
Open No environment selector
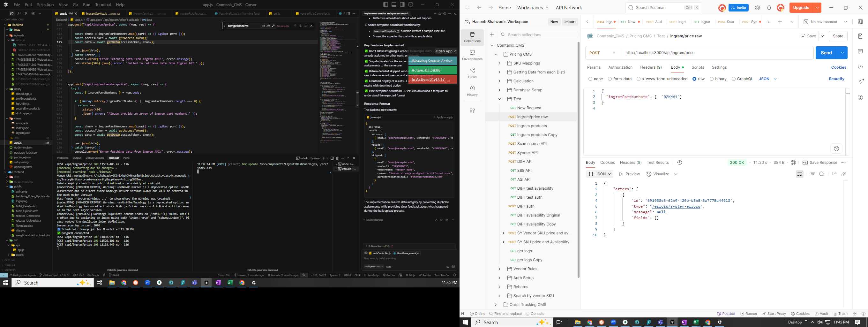(x=826, y=22)
